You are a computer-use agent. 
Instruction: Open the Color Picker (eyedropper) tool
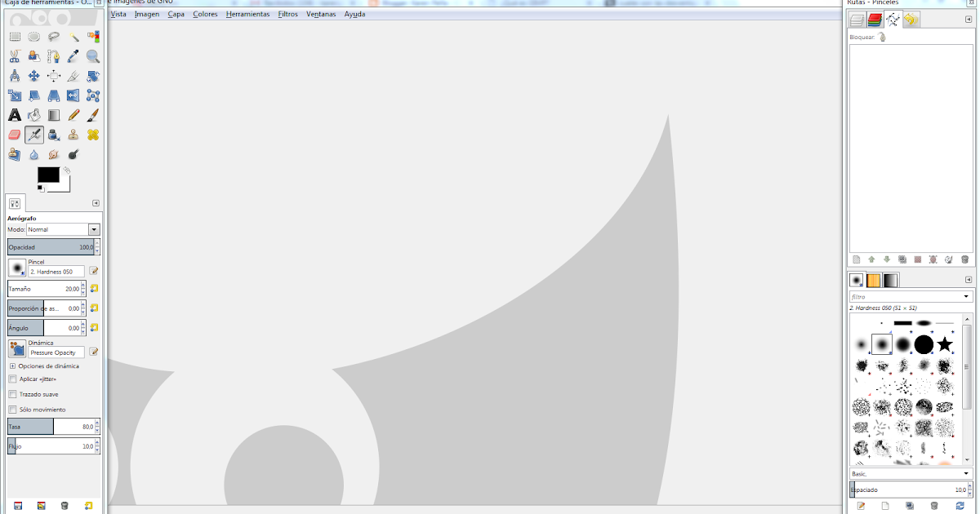[73, 55]
